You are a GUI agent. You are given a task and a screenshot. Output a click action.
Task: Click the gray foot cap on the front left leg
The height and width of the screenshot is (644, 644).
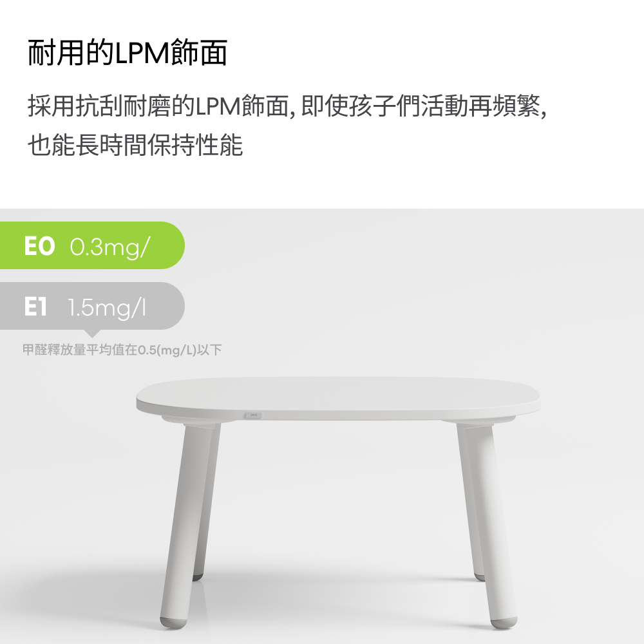pyautogui.click(x=173, y=623)
